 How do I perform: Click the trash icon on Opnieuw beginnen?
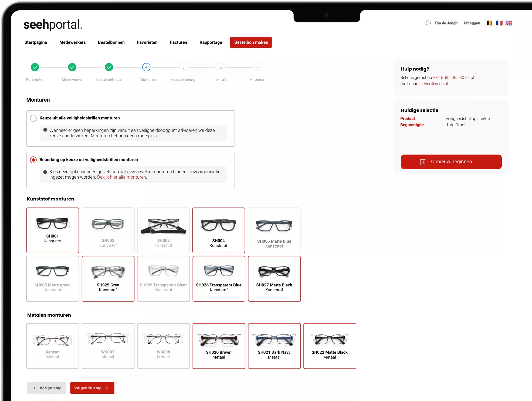click(422, 162)
